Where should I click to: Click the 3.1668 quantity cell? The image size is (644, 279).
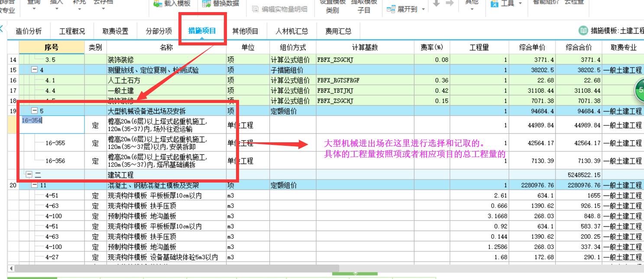pyautogui.click(x=479, y=216)
